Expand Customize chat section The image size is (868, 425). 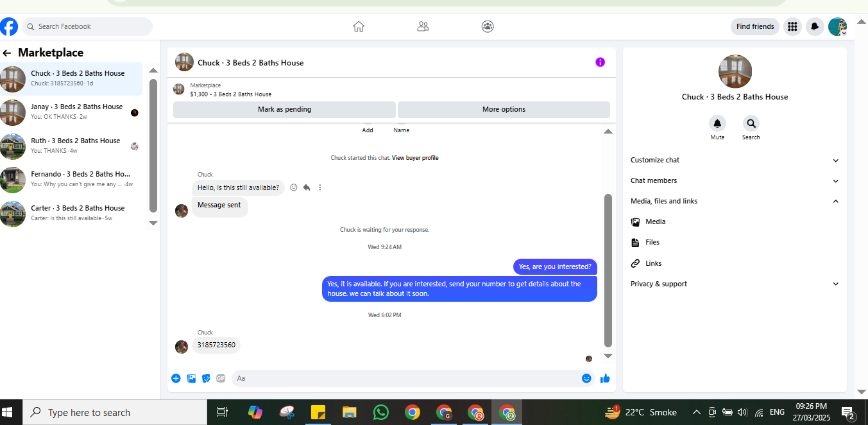pyautogui.click(x=735, y=160)
